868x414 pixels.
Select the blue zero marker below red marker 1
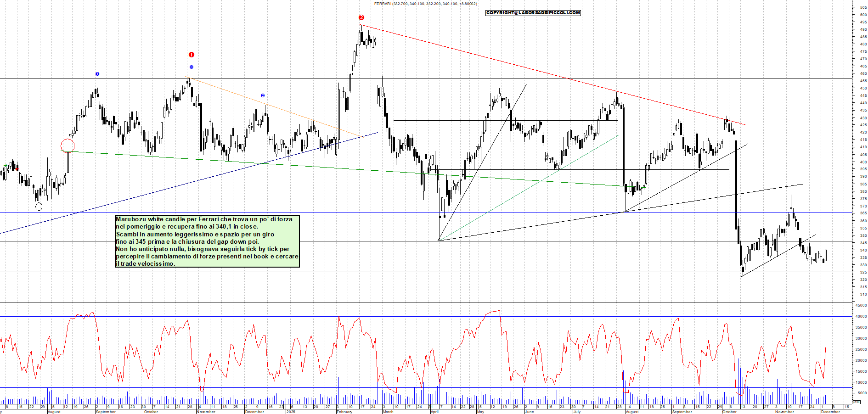pyautogui.click(x=191, y=67)
